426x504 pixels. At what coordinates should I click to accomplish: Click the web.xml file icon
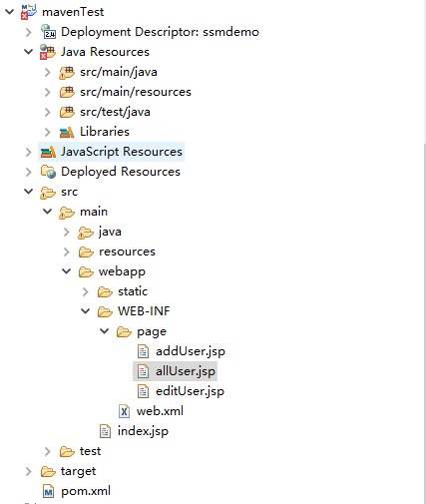click(124, 411)
